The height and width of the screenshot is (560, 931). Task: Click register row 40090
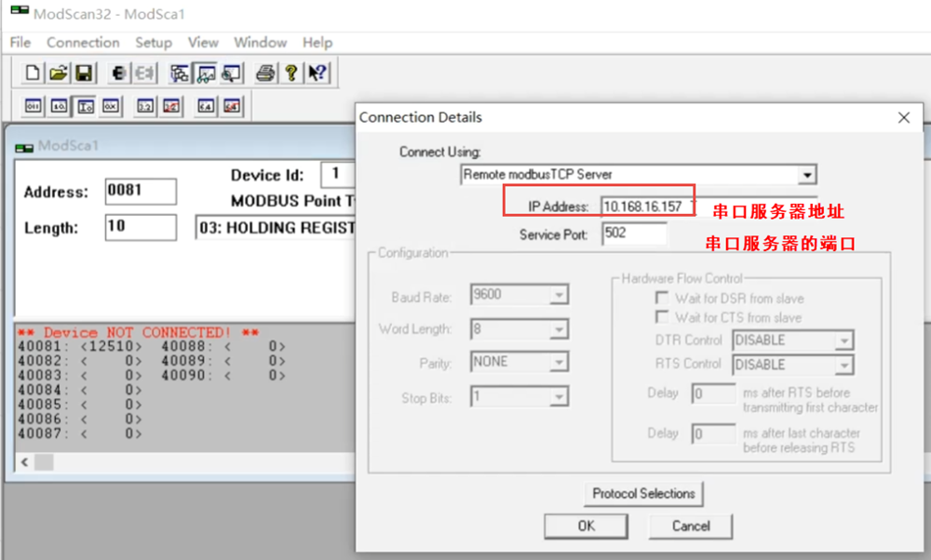(223, 376)
